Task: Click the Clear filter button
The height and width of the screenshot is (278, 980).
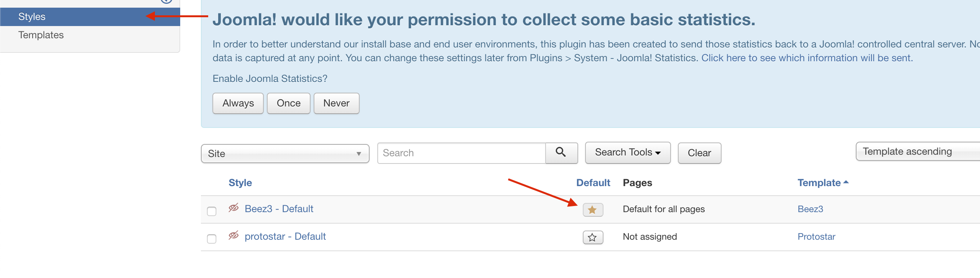Action: (699, 153)
